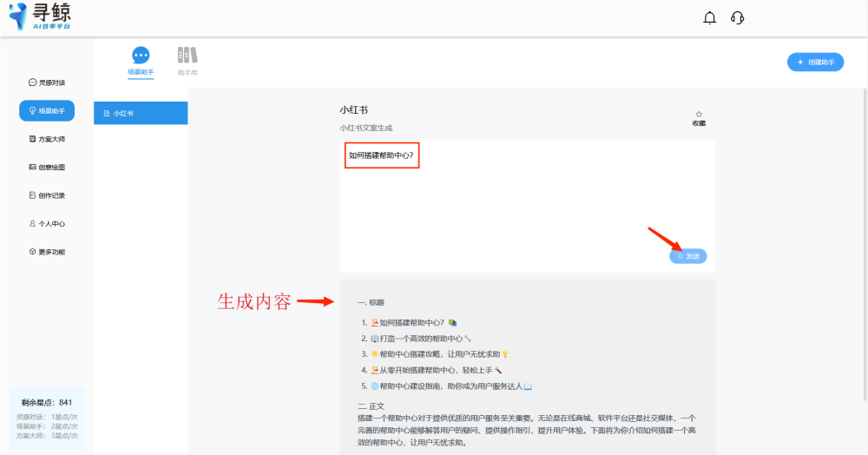
Task: Select 场景助手 in the left sidebar
Action: pos(47,110)
